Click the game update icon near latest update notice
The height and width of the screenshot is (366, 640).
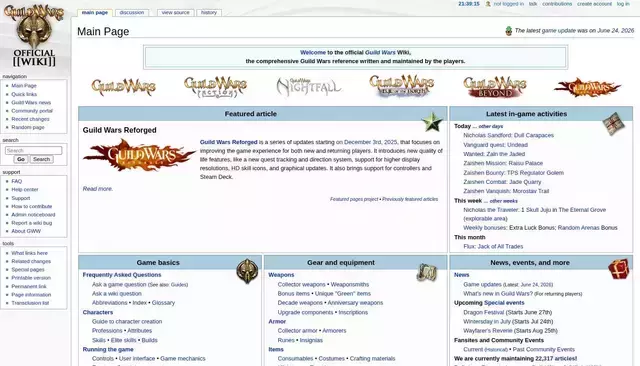click(509, 31)
